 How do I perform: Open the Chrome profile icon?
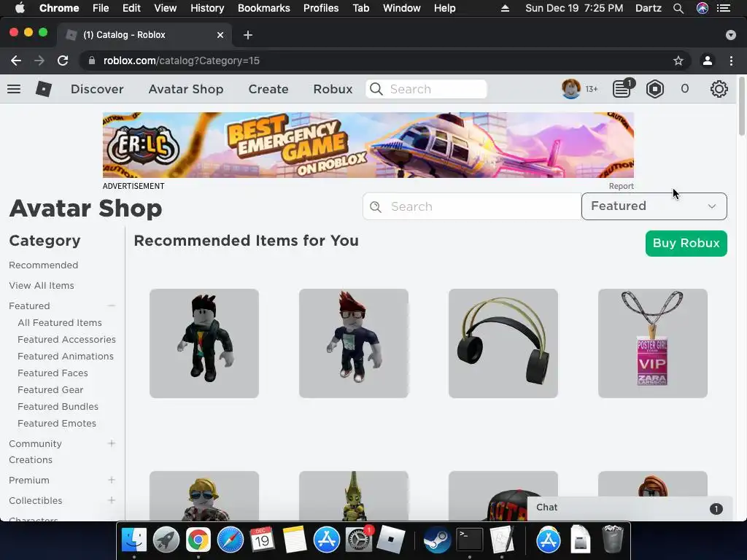click(708, 61)
